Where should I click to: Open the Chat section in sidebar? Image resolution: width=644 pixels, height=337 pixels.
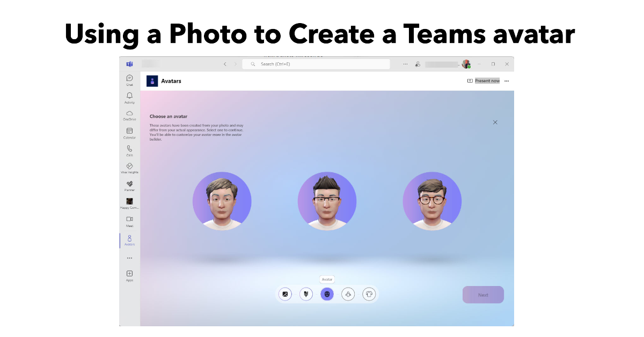(129, 79)
